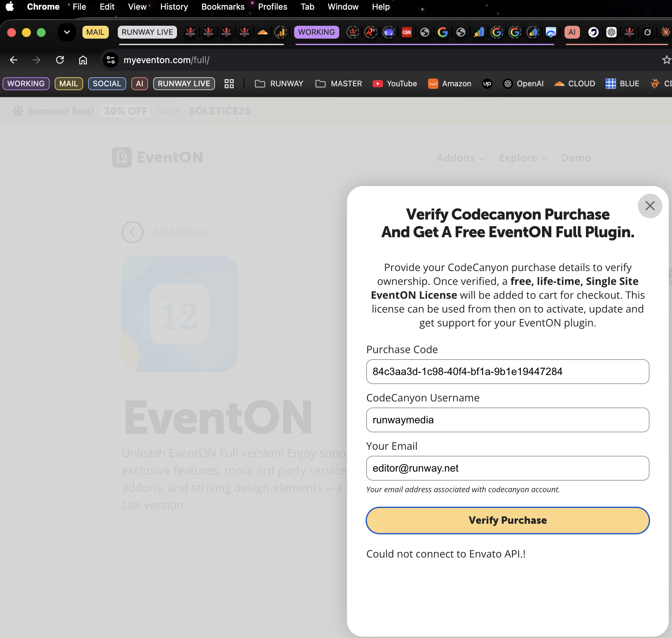Click the Verify Purchase button

(508, 520)
